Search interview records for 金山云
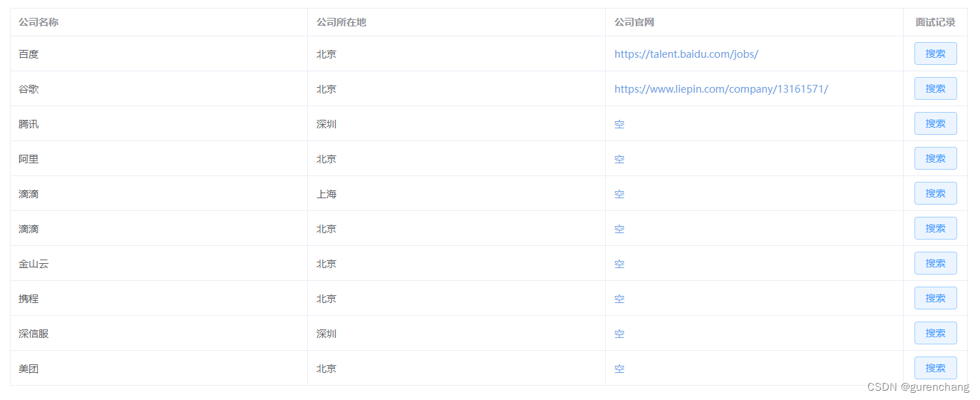This screenshot has height=400, width=980. (x=935, y=263)
